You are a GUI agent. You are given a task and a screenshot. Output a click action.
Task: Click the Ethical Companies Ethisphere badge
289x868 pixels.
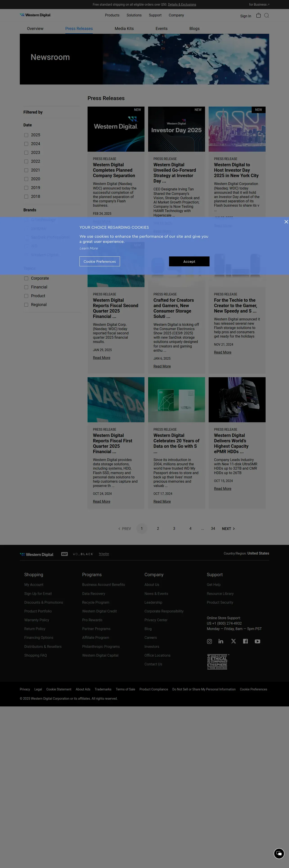click(218, 661)
